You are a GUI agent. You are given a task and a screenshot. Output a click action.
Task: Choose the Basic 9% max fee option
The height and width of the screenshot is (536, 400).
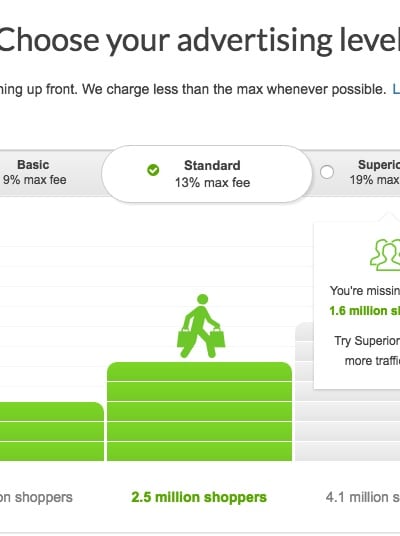[x=34, y=172]
